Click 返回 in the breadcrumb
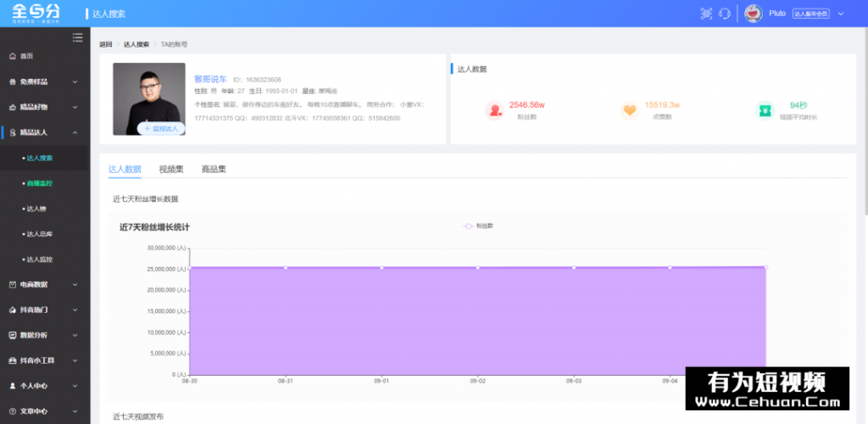Viewport: 868px width, 424px height. point(105,44)
